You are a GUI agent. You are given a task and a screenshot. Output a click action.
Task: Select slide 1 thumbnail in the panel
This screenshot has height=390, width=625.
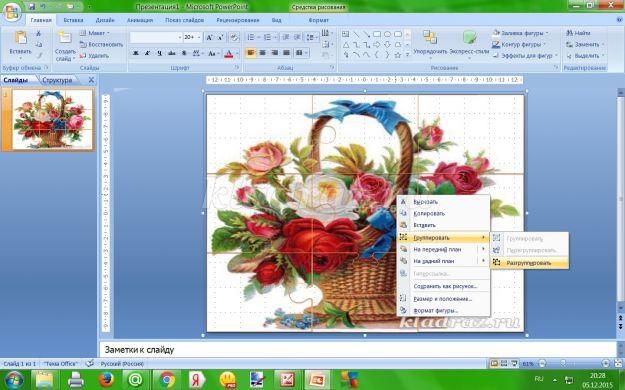[52, 120]
